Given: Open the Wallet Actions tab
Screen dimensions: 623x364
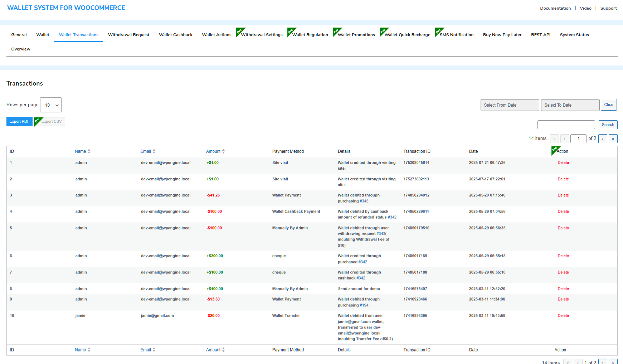Looking at the screenshot, I should [x=216, y=35].
